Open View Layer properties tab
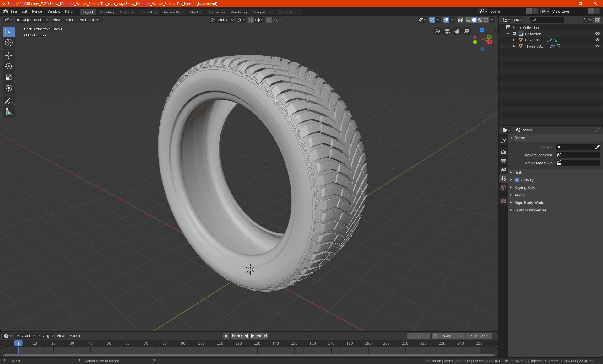The width and height of the screenshot is (603, 364). pyautogui.click(x=503, y=170)
